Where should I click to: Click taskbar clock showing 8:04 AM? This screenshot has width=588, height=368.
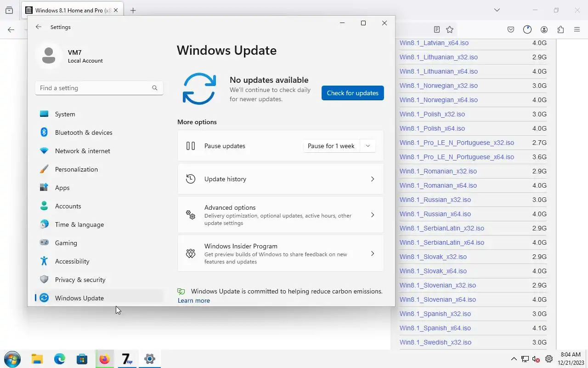pyautogui.click(x=571, y=359)
